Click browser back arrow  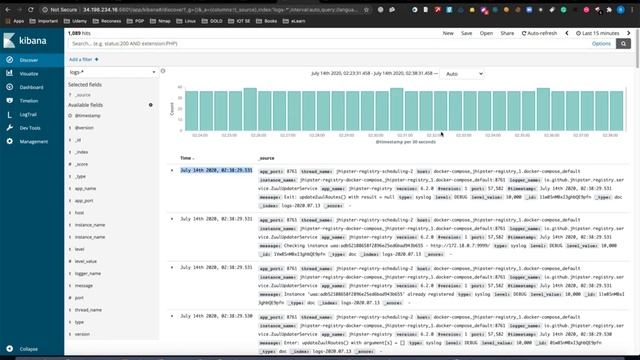tap(7, 9)
